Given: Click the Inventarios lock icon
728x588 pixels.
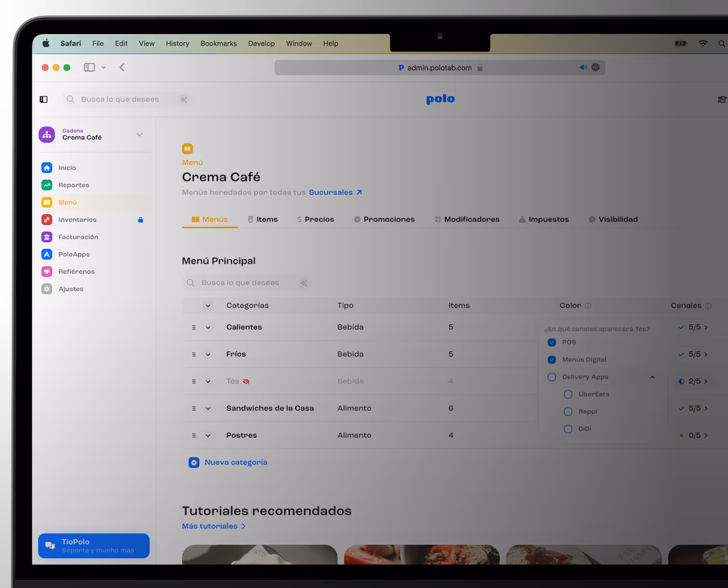Looking at the screenshot, I should point(141,219).
